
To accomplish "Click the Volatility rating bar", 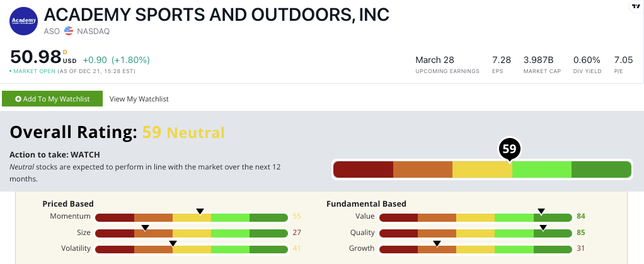I will click(x=192, y=250).
